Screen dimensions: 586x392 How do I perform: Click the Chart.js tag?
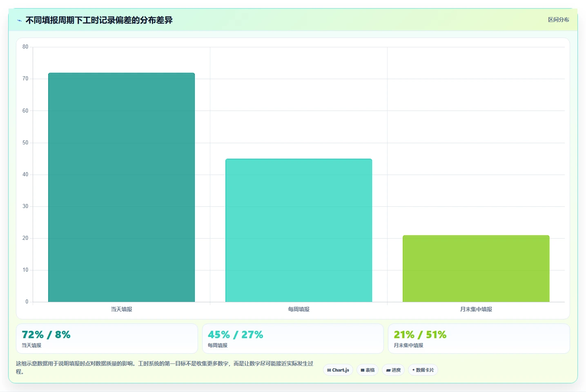338,370
